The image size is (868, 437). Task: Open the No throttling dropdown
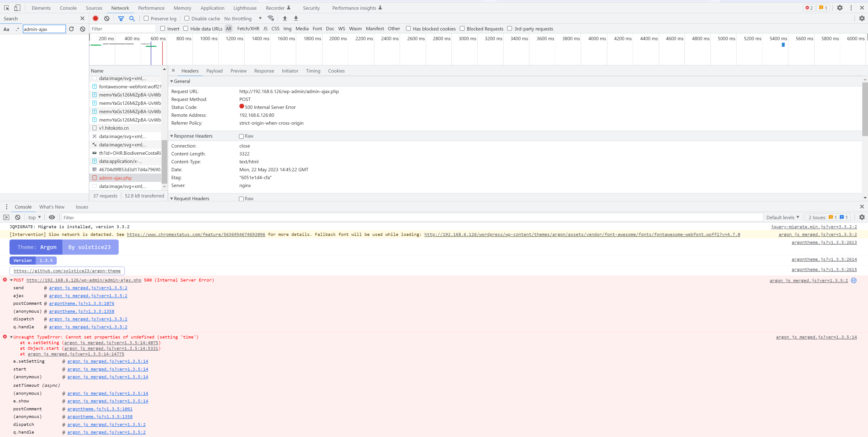[243, 19]
